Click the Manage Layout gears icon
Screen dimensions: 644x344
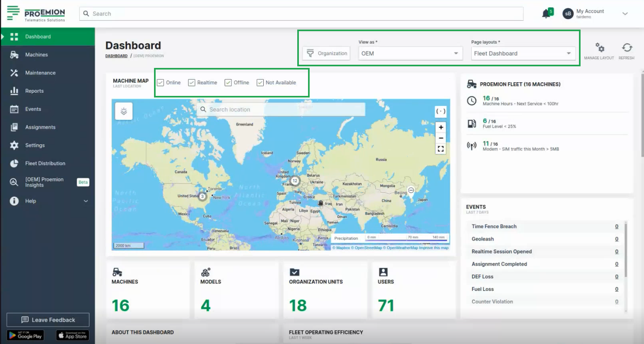(599, 48)
